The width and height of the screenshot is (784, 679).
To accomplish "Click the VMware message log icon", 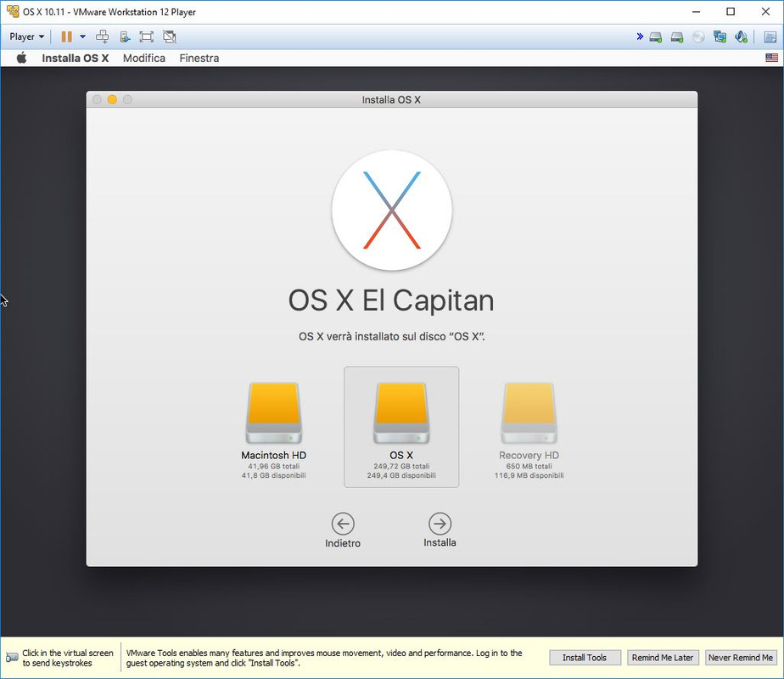I will [x=770, y=37].
